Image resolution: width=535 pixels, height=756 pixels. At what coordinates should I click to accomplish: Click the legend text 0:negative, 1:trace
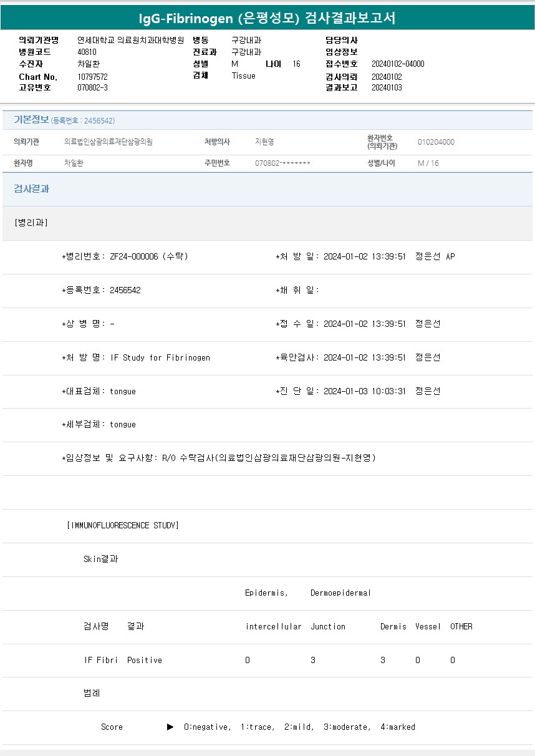point(228,727)
